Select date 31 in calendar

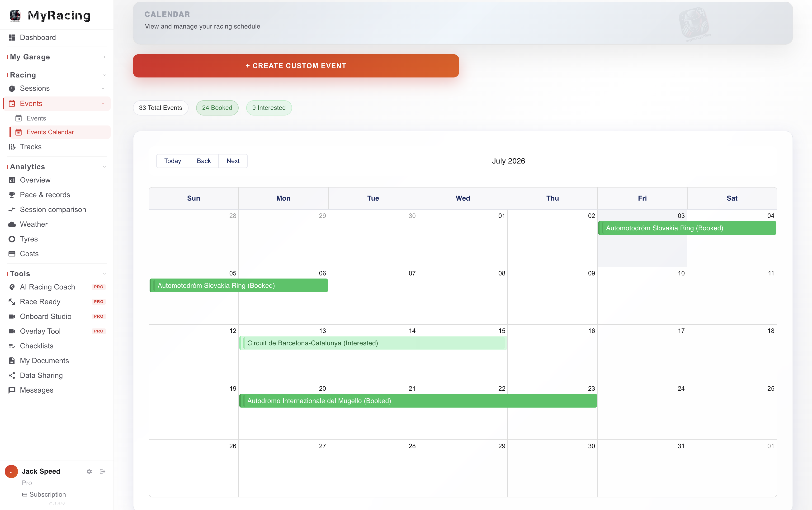(681, 446)
